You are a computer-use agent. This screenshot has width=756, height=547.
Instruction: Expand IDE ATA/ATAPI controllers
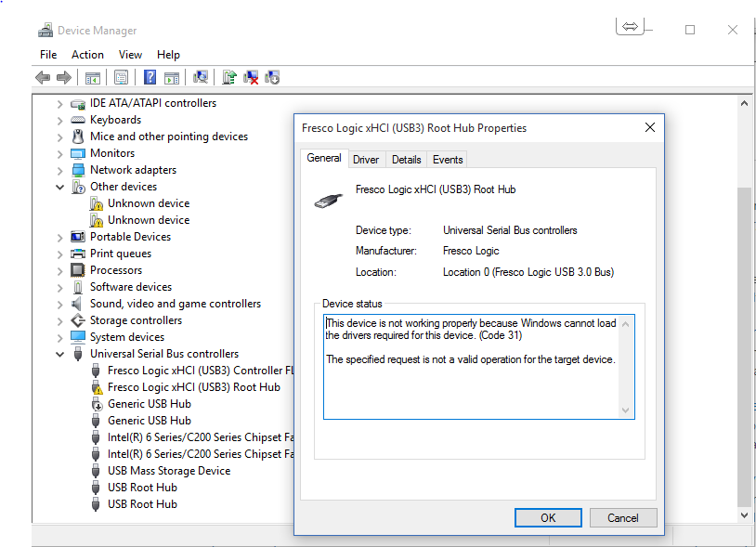[59, 104]
